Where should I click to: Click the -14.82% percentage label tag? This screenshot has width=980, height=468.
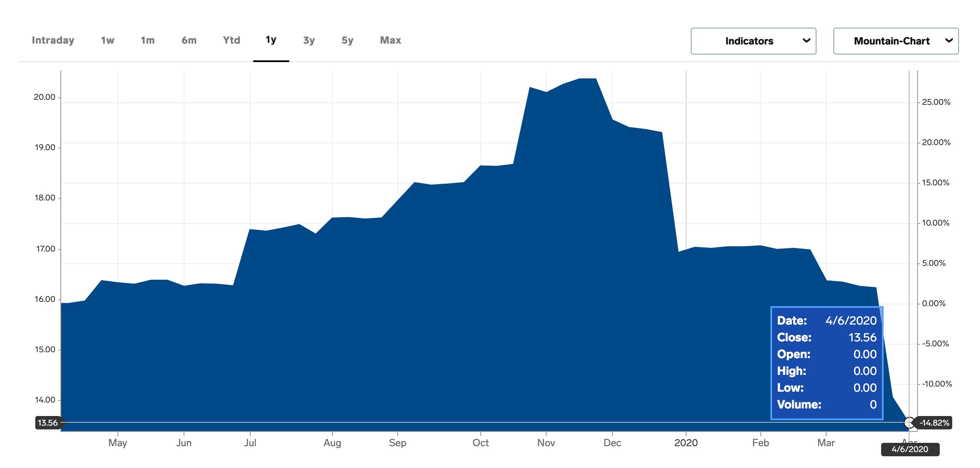934,423
